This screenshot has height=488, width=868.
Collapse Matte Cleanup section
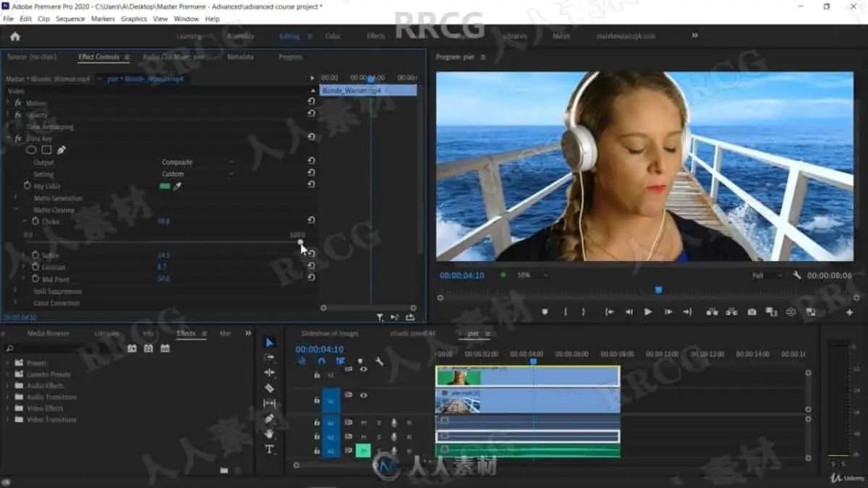click(x=16, y=210)
